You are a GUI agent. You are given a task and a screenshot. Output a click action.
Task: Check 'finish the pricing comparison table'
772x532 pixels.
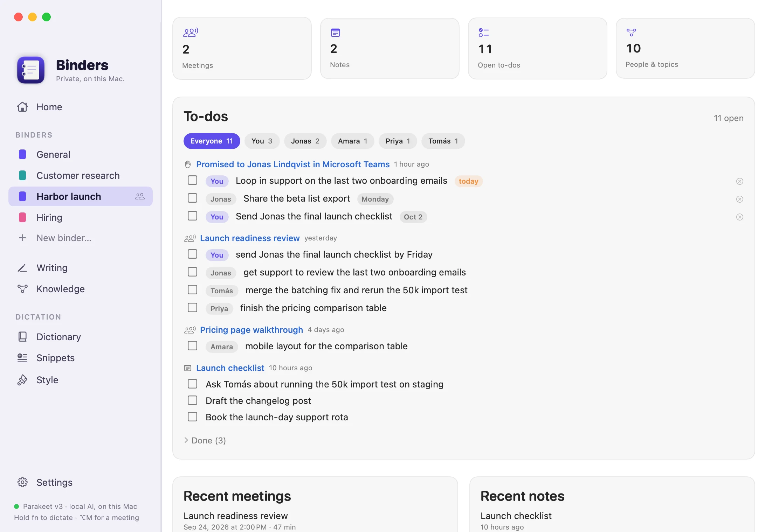point(192,308)
